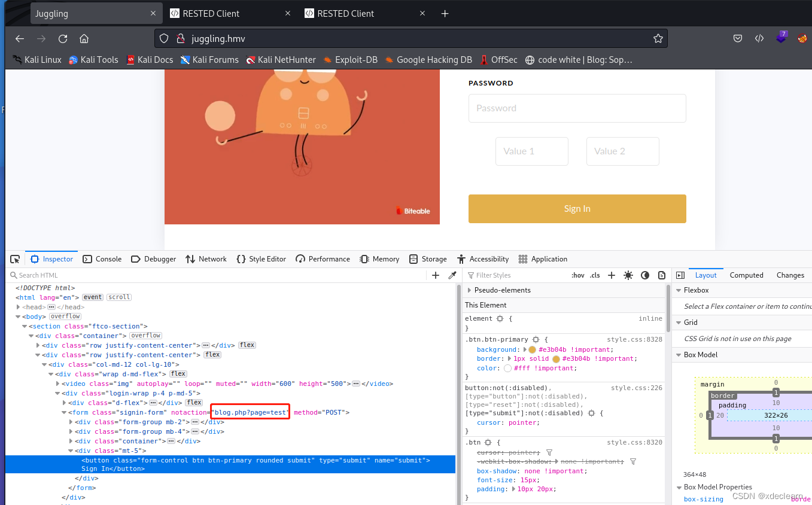Collapse the signin-form form node
Screen dimensions: 812x505
pos(65,412)
